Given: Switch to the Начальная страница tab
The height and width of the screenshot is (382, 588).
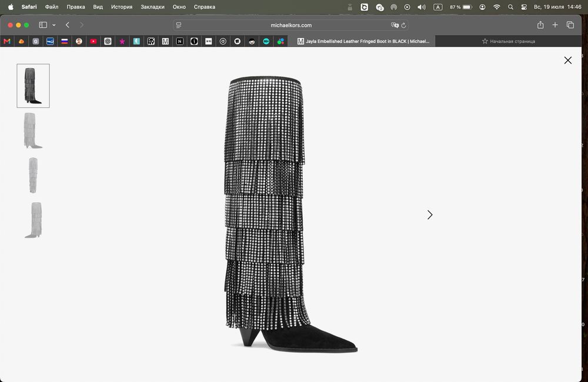Looking at the screenshot, I should pos(509,41).
